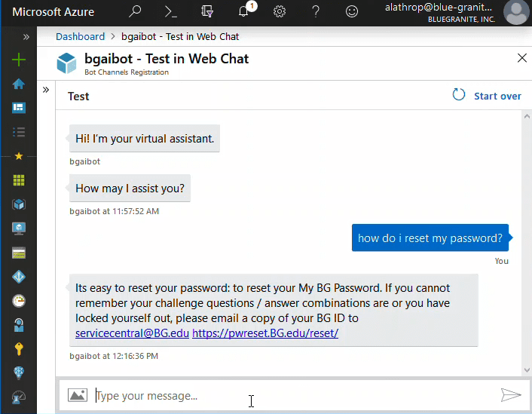Image resolution: width=532 pixels, height=414 pixels.
Task: Click the chat scrollbar down arrow
Action: click(x=527, y=370)
